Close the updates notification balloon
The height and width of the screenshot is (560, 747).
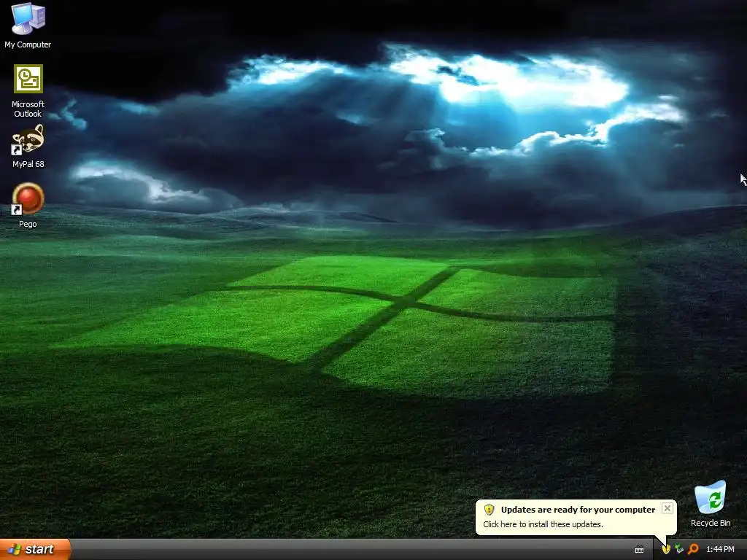coord(667,508)
